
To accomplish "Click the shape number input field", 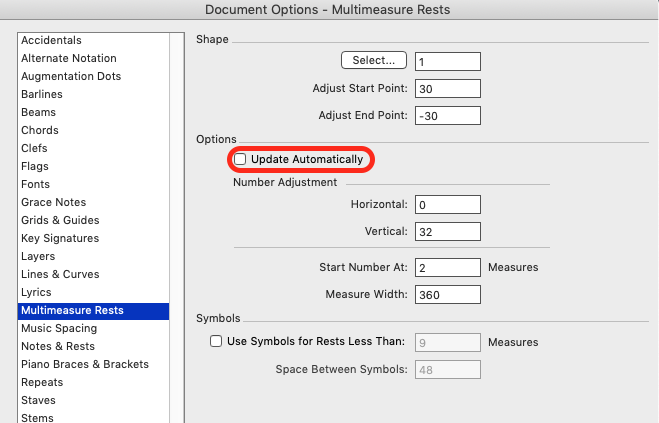I will 448,61.
